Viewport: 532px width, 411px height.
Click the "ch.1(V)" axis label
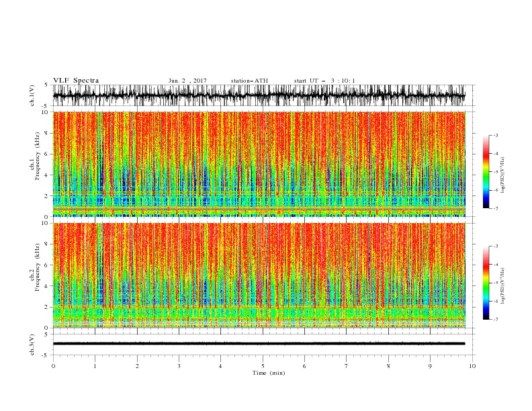pyautogui.click(x=32, y=95)
